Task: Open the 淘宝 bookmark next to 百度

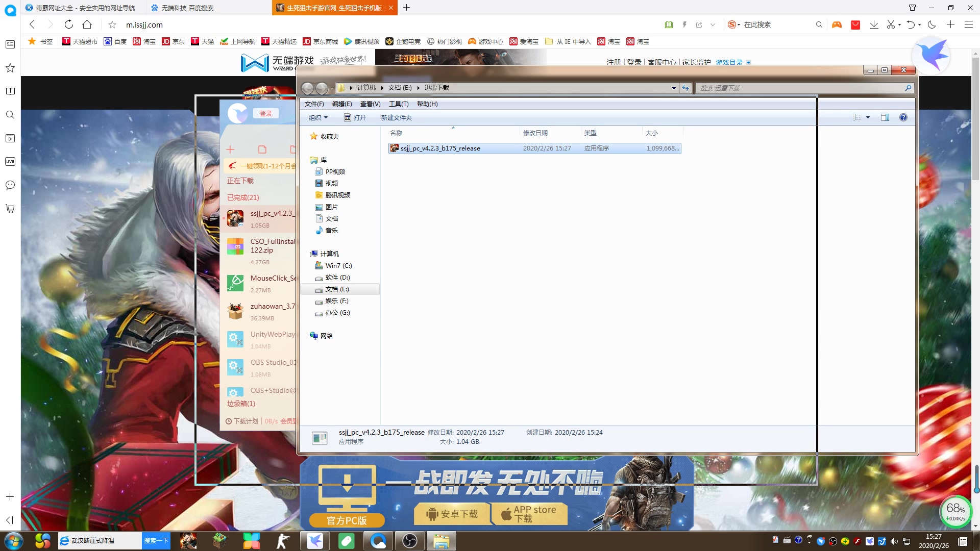Action: point(144,41)
